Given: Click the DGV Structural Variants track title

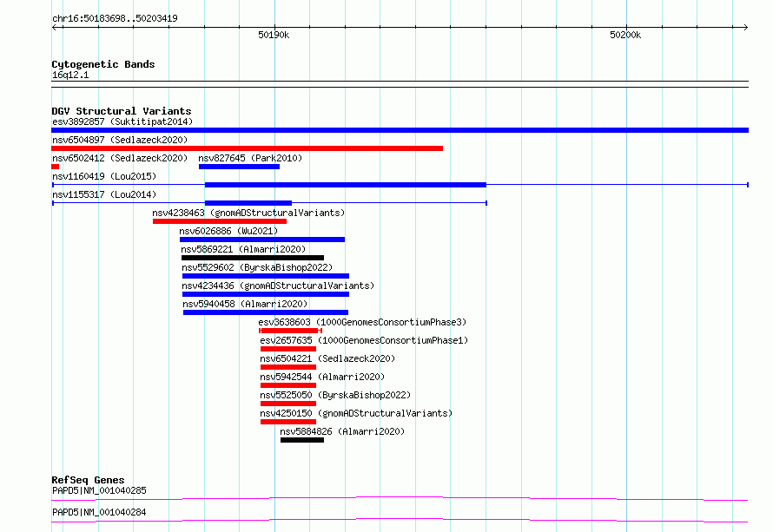Looking at the screenshot, I should (122, 111).
